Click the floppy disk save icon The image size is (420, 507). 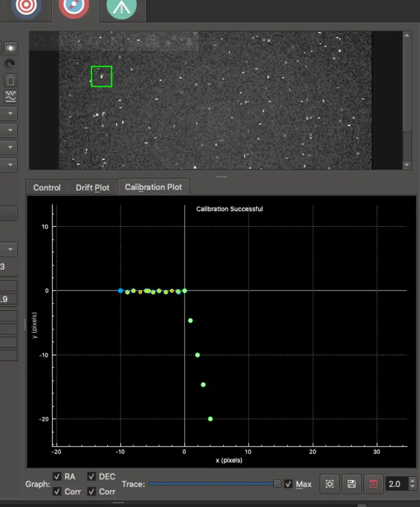(351, 484)
